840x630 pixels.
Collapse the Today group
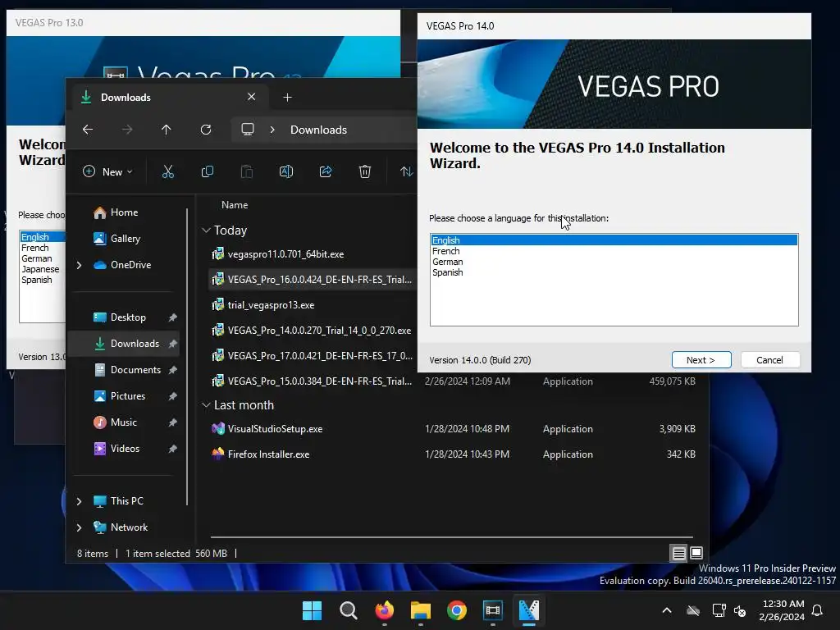point(206,231)
